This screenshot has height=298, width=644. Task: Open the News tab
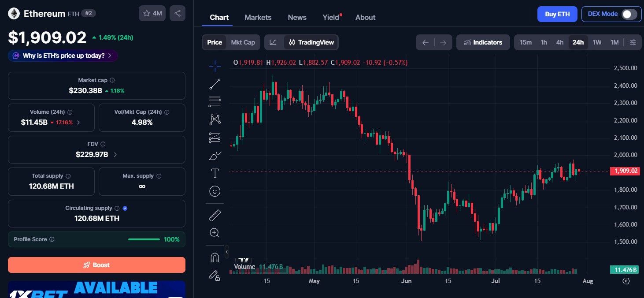click(297, 17)
